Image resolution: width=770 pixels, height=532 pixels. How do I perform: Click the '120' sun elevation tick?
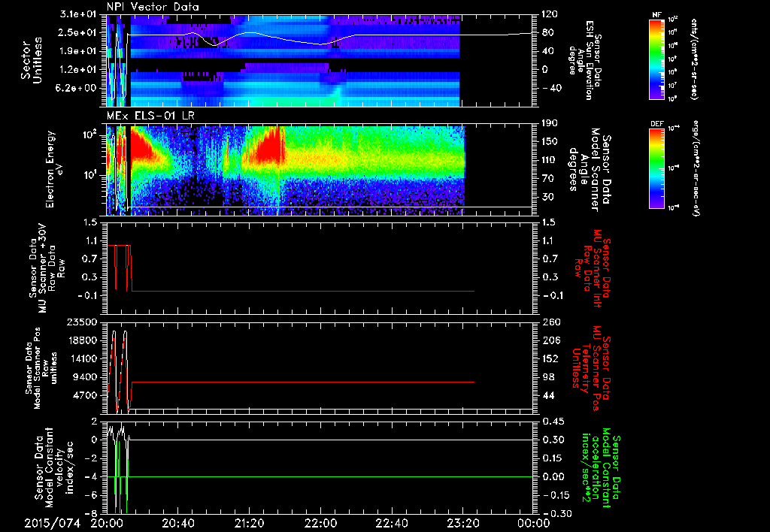(x=550, y=14)
